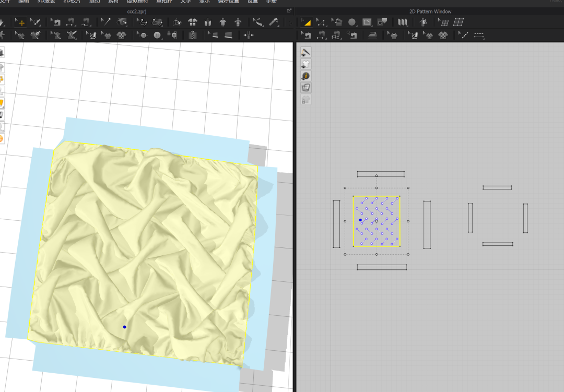This screenshot has height=392, width=564.
Task: Click the 3D pen garment tool
Action: coord(36,35)
